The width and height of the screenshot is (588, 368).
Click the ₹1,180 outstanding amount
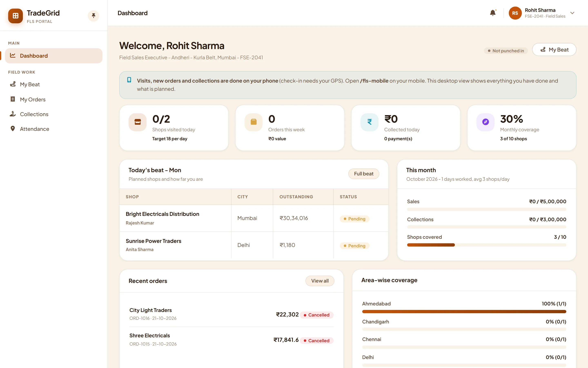[287, 245]
